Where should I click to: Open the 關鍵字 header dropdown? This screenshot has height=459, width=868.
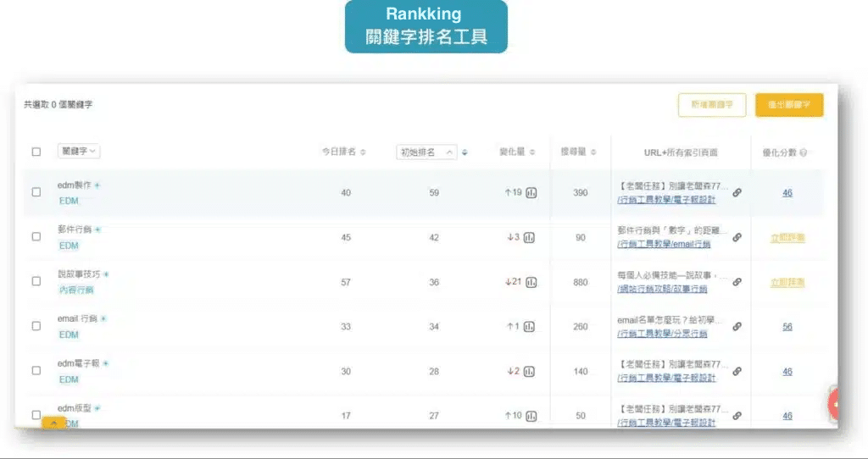[79, 152]
